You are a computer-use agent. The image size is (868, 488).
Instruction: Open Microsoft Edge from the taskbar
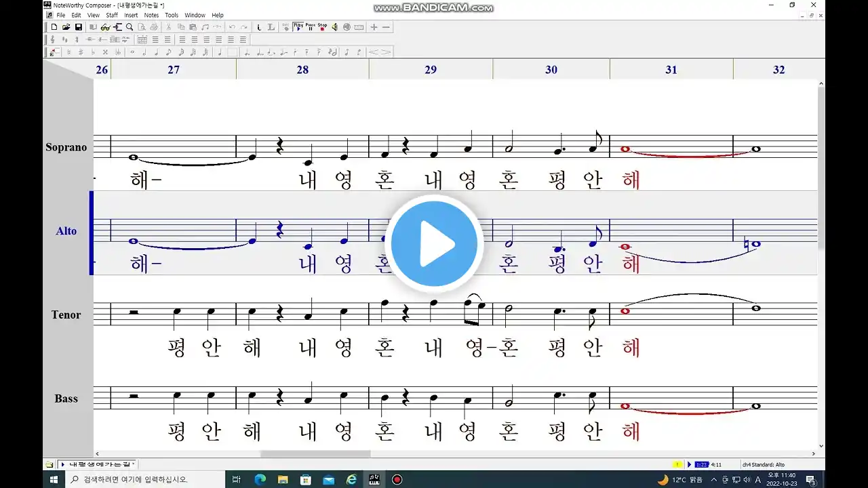(x=260, y=479)
